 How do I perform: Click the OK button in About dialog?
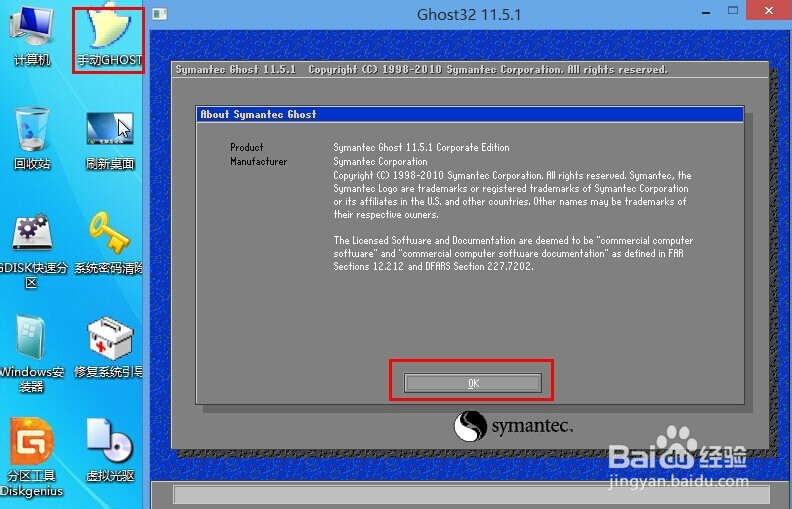point(472,383)
